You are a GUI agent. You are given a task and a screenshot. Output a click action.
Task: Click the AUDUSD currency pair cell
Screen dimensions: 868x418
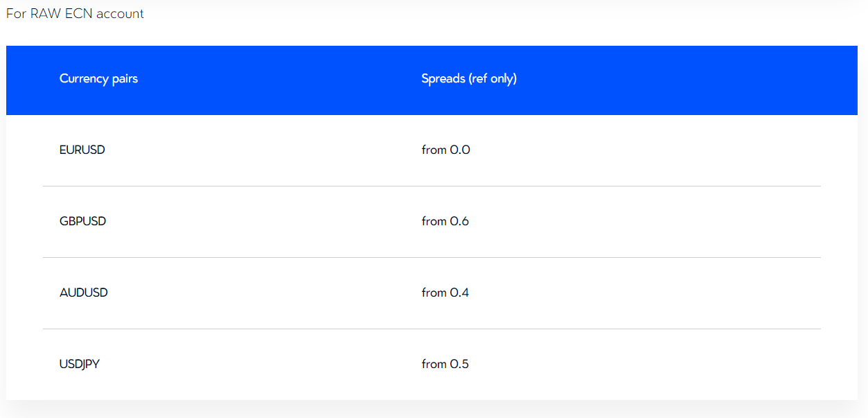point(84,293)
